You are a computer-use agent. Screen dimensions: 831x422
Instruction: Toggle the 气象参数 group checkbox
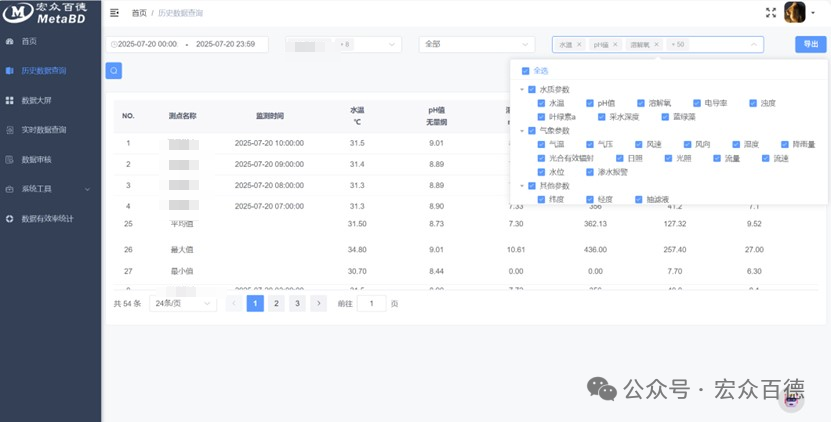pos(532,130)
